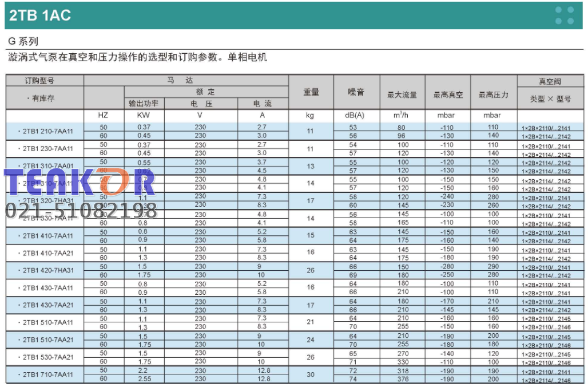Open model 2TB1 710-7AA11 entry
Viewport: 588px width, 387px height.
tap(47, 375)
